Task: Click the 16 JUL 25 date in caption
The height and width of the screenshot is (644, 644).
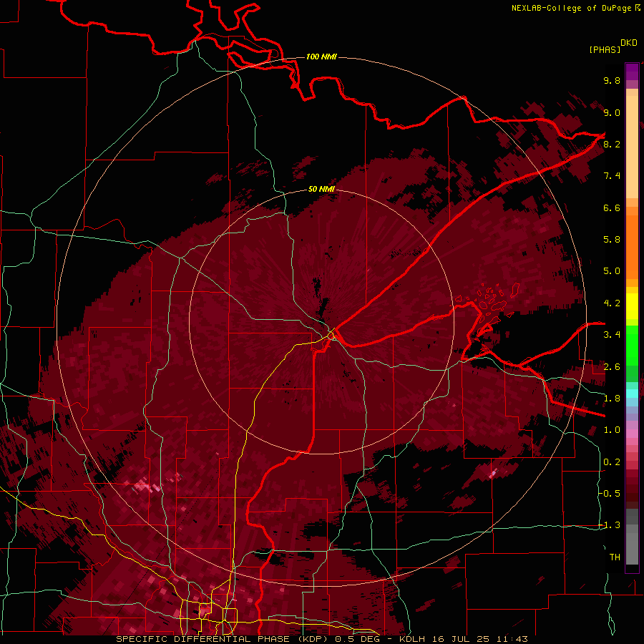Action: click(x=461, y=639)
